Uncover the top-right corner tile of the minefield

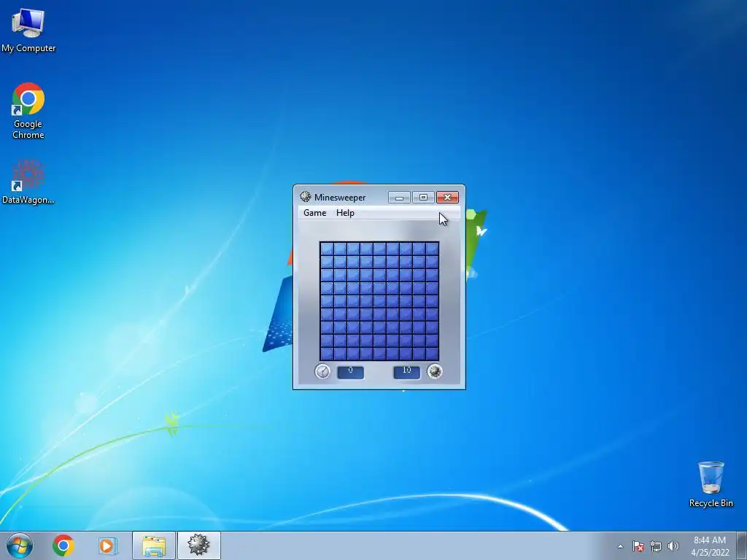pos(432,249)
